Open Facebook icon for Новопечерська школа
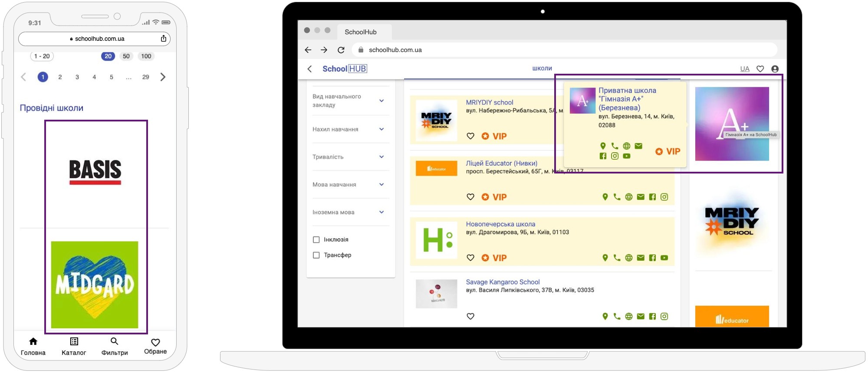This screenshot has height=373, width=868. [652, 258]
